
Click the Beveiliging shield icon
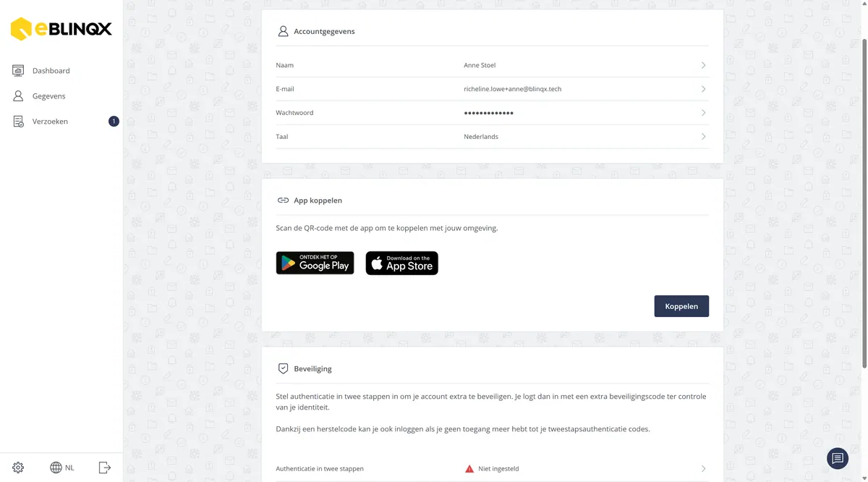click(x=283, y=368)
